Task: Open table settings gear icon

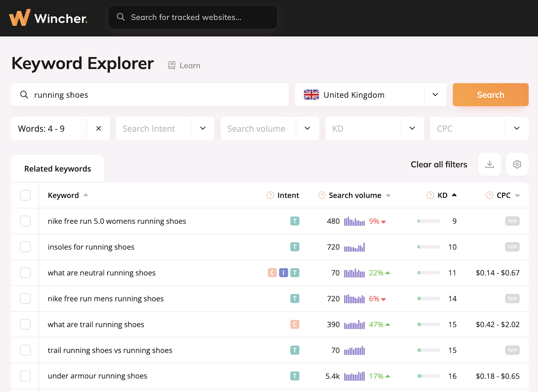Action: [x=517, y=164]
